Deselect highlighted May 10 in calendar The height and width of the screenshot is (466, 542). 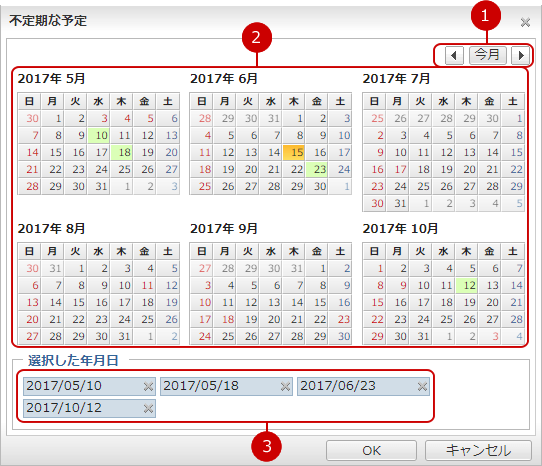(x=99, y=135)
